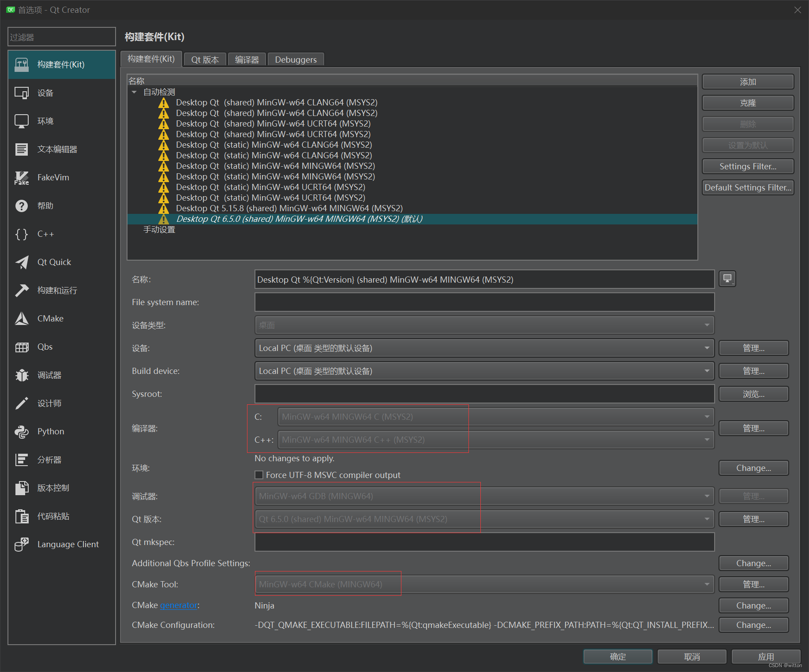The image size is (809, 672).
Task: Collapse the 自动检测 tree group
Action: [134, 92]
